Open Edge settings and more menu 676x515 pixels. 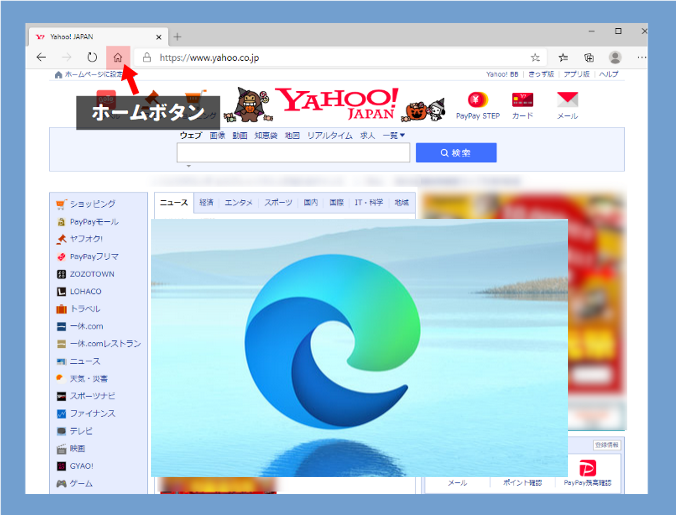click(x=640, y=58)
